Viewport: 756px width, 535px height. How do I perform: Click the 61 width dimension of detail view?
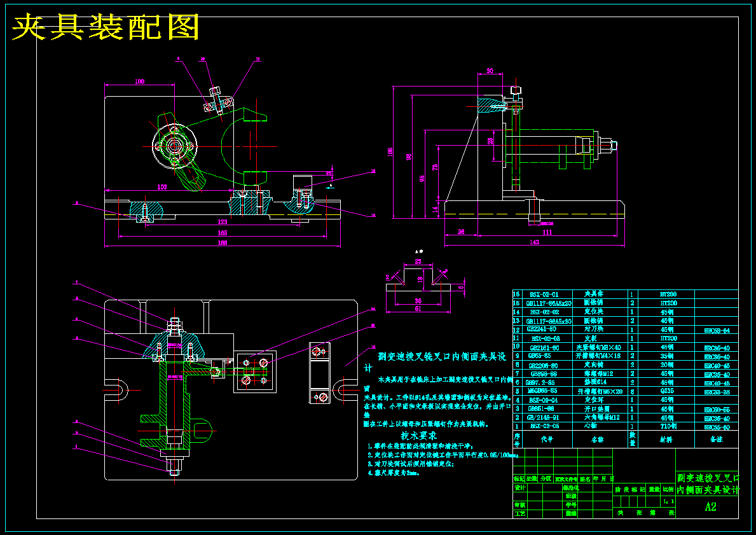(418, 309)
